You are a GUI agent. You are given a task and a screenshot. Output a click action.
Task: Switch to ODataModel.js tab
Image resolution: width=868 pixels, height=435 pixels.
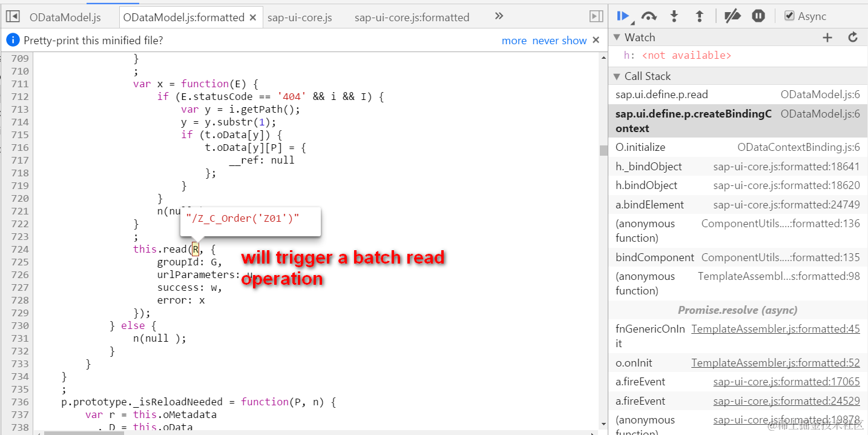65,18
